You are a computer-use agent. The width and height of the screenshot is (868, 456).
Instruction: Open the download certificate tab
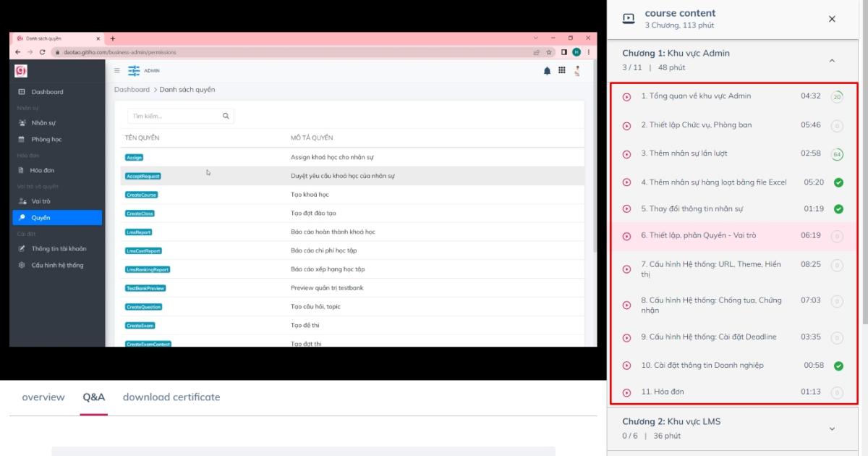point(171,397)
